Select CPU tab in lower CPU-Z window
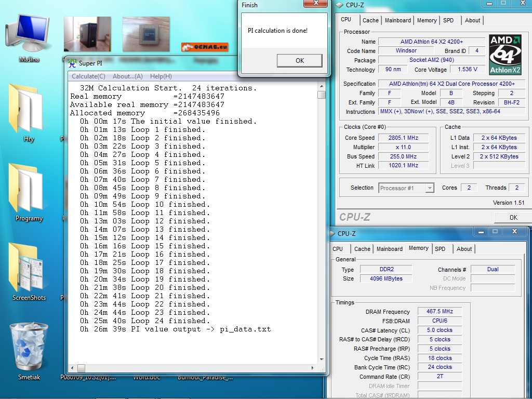This screenshot has width=532, height=399. [x=338, y=249]
